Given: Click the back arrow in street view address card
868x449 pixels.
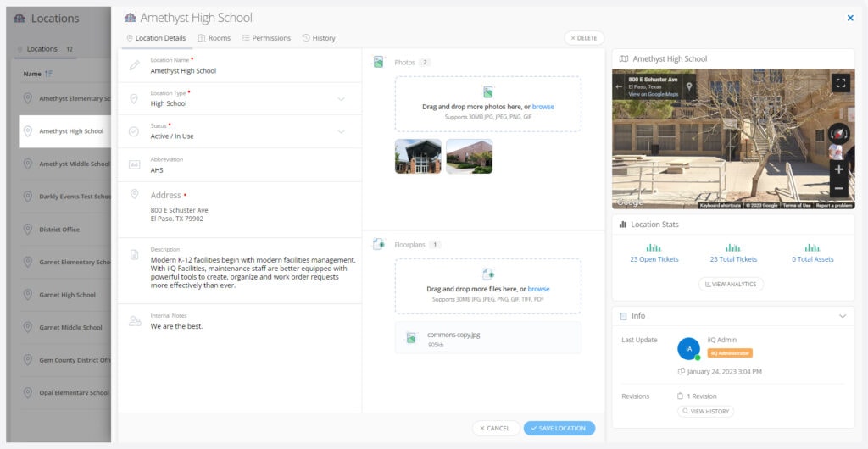Looking at the screenshot, I should point(619,86).
